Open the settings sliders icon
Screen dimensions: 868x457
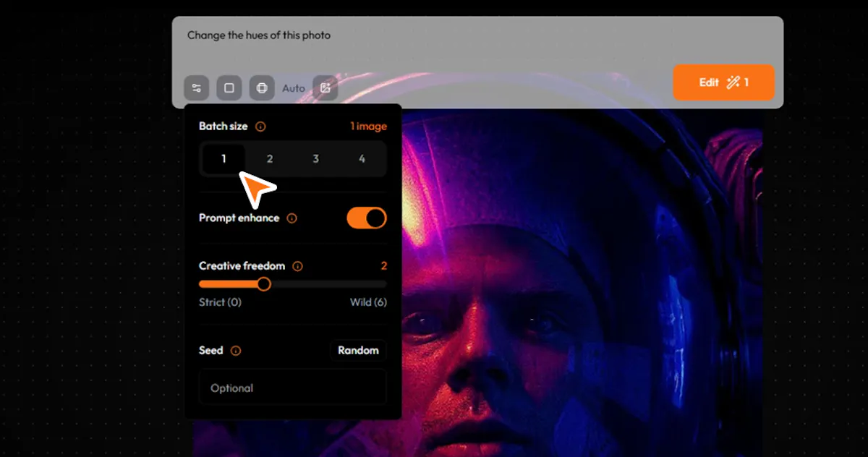click(x=196, y=88)
